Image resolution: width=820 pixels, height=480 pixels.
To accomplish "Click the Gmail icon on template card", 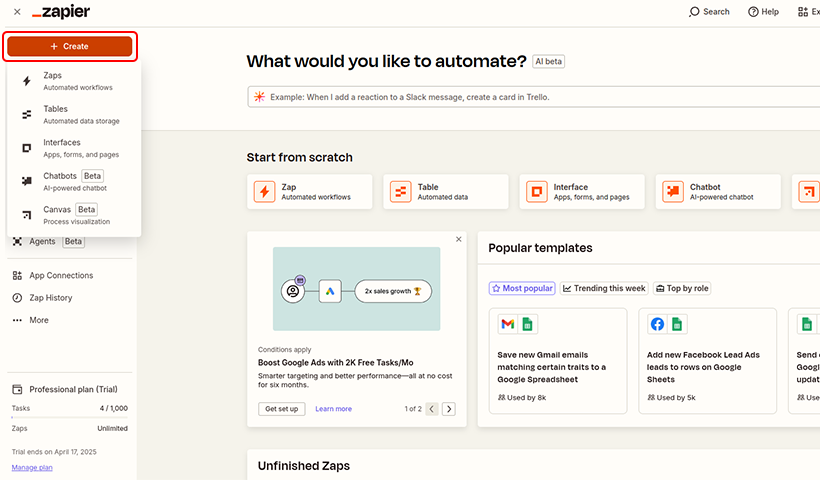I will coord(508,324).
